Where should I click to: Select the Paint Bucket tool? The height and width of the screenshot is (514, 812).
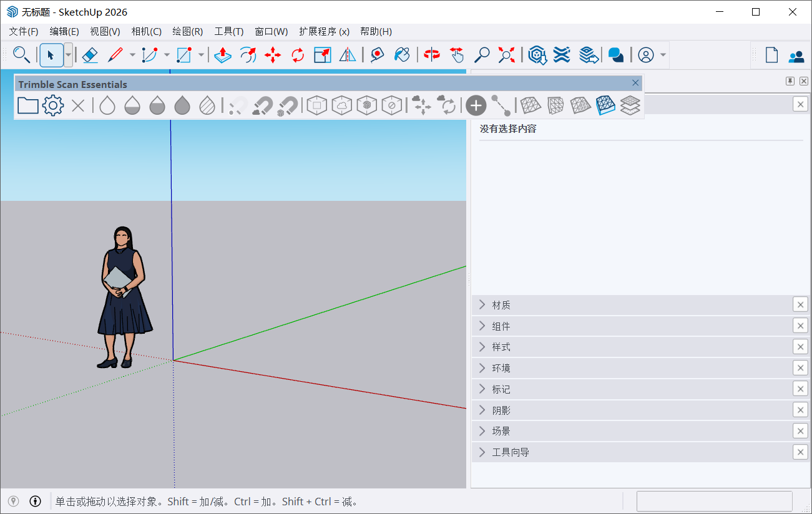tap(403, 55)
